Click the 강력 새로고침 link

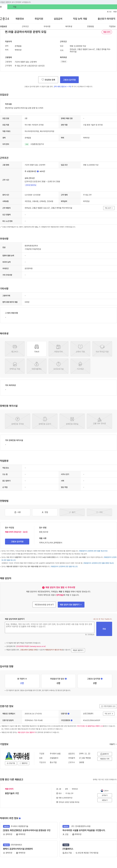pos(62,87)
